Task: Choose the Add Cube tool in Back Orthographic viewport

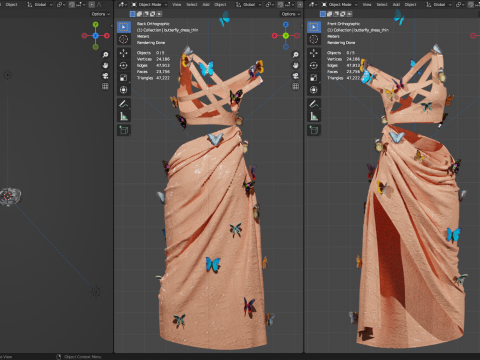Action: (124, 130)
